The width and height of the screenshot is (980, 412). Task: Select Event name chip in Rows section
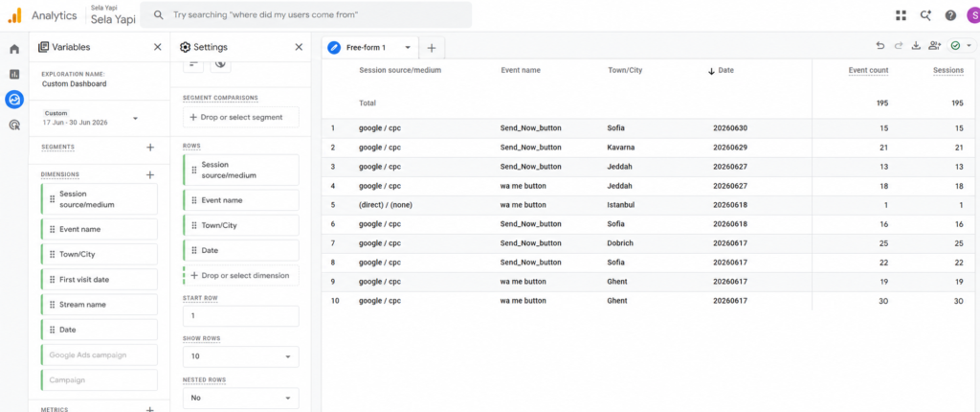click(240, 200)
